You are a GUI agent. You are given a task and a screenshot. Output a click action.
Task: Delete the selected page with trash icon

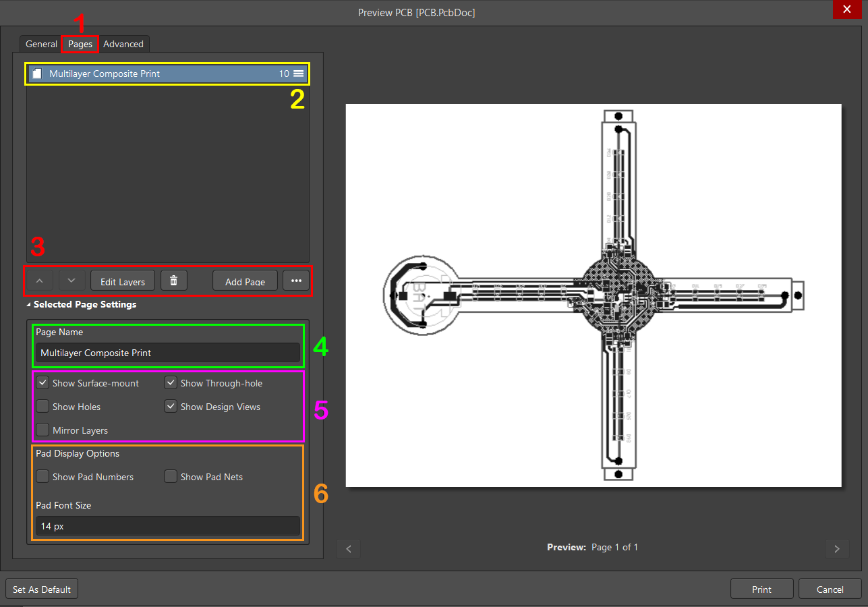tap(173, 281)
